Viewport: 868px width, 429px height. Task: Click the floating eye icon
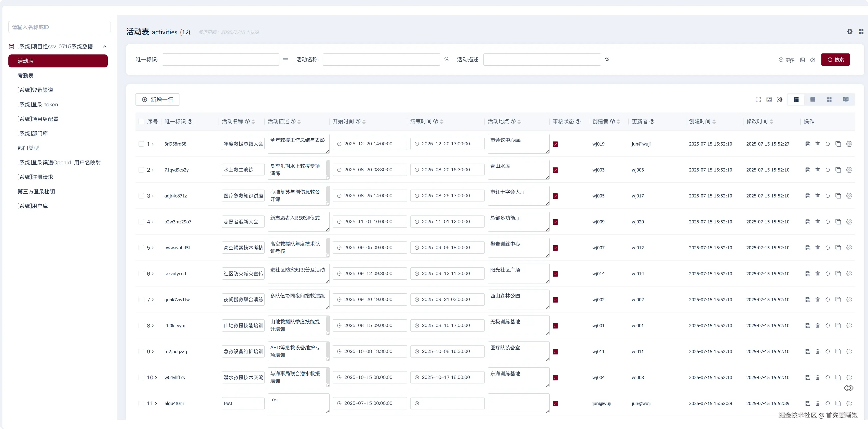pos(848,388)
